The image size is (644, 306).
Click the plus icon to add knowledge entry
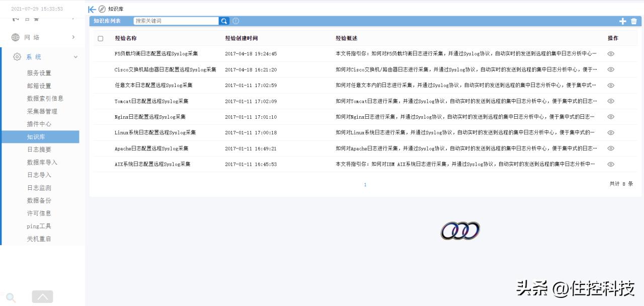tap(622, 21)
